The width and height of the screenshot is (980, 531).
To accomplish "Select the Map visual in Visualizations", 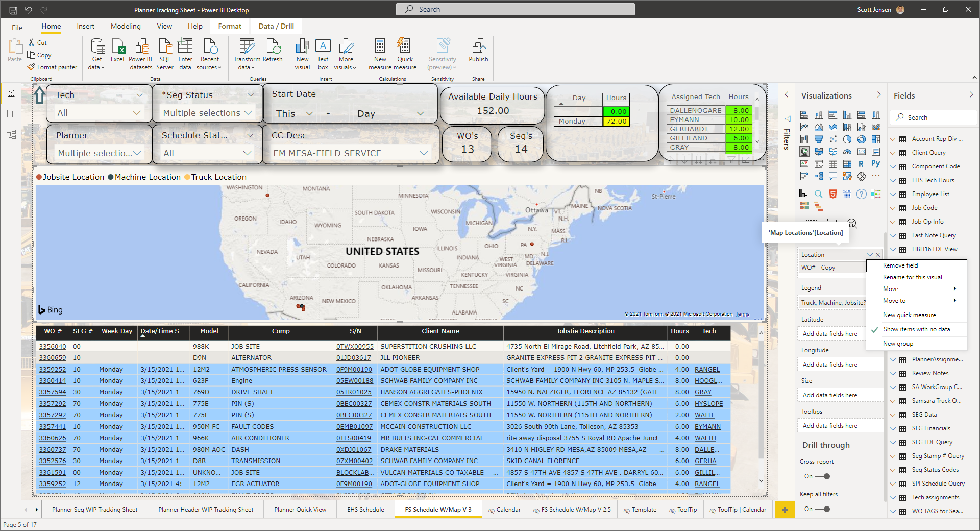I will (804, 152).
